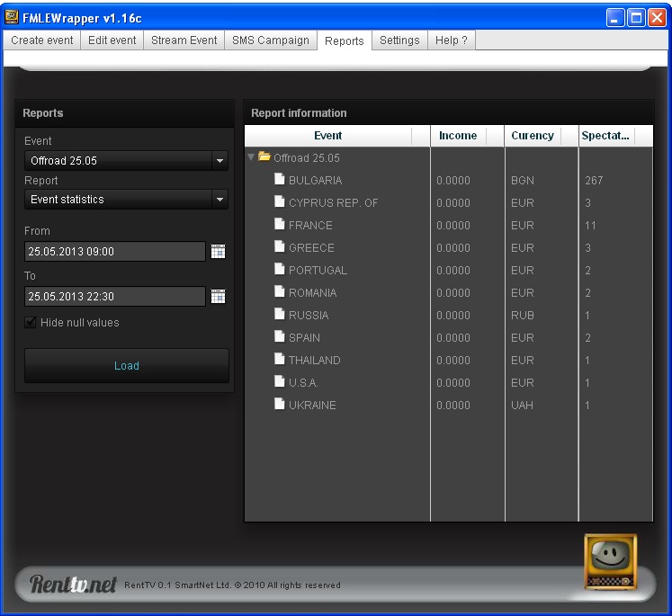Click the To date input field
Viewport: 672px width, 616px height.
coord(115,297)
